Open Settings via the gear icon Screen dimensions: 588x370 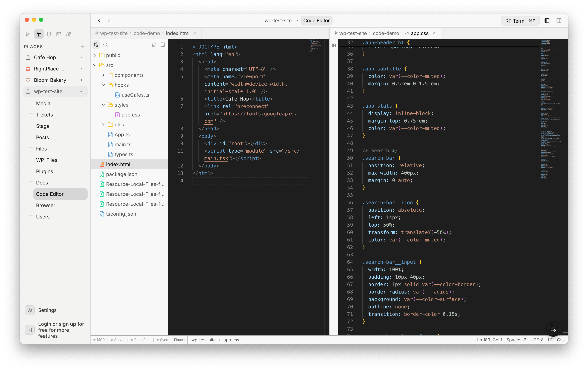pyautogui.click(x=30, y=310)
